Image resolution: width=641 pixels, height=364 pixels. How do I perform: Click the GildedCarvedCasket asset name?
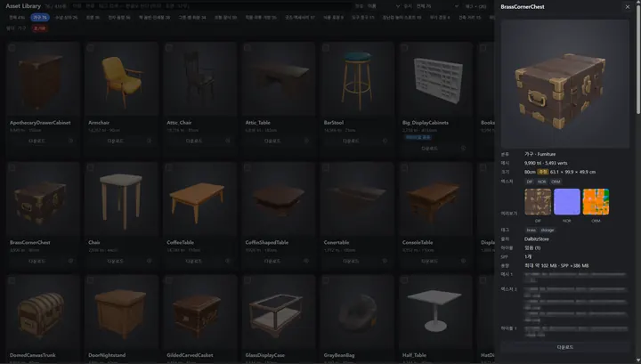(x=190, y=355)
